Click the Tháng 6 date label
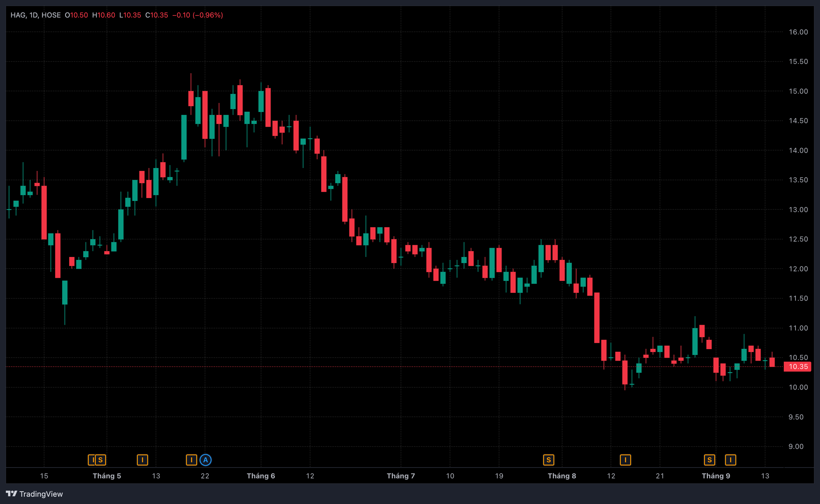Viewport: 820px width, 504px height. pos(261,476)
